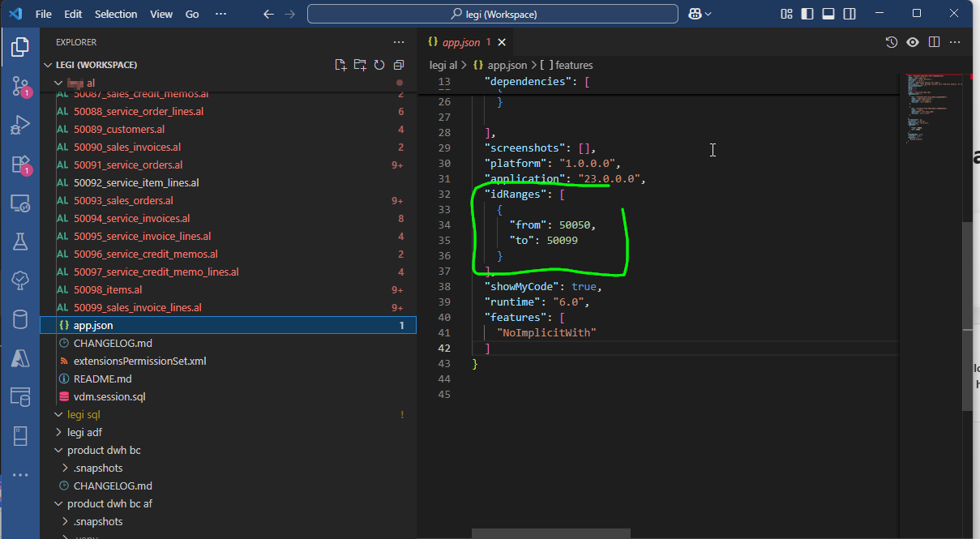Screen dimensions: 980x539
Task: Expand the legi adf folder
Action: pos(58,432)
